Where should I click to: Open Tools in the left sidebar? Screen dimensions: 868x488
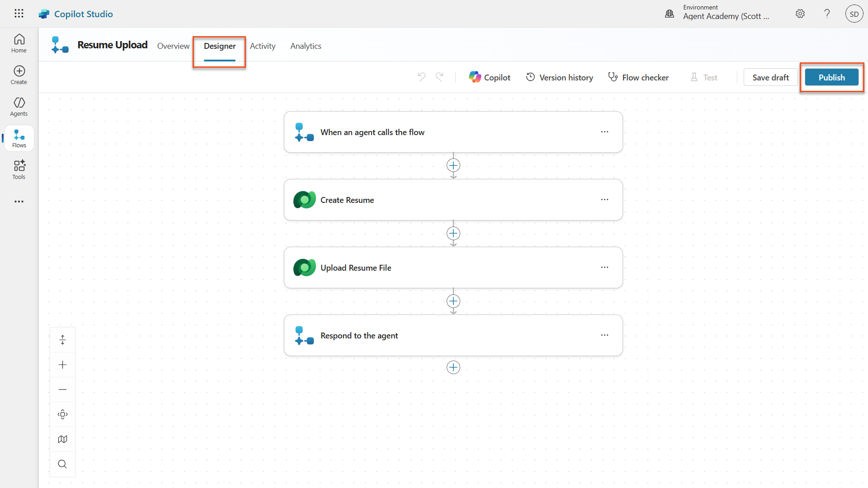pyautogui.click(x=19, y=170)
